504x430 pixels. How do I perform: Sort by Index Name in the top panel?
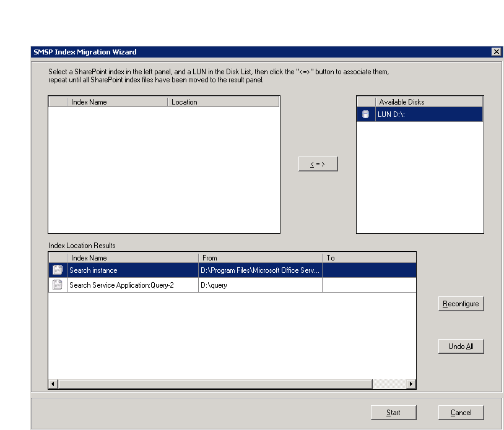click(x=117, y=102)
